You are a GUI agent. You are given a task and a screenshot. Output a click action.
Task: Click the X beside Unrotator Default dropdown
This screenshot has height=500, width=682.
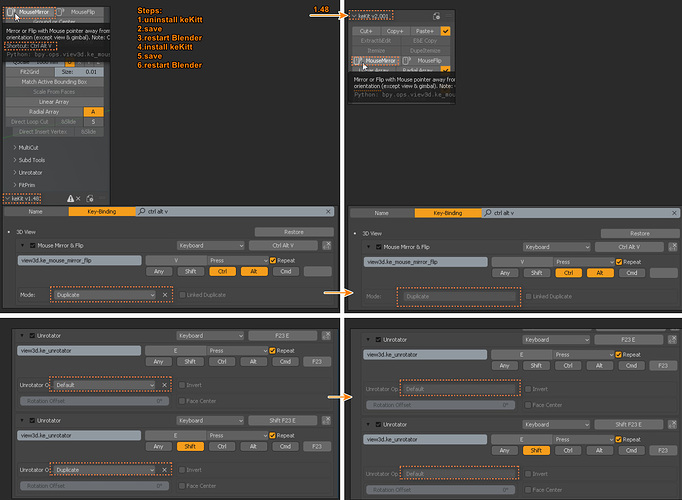(164, 385)
